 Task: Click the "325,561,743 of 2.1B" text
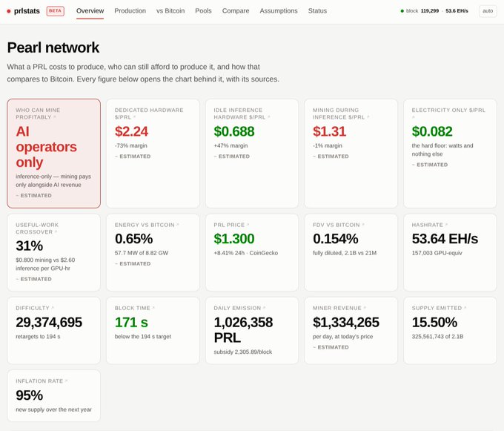(437, 337)
